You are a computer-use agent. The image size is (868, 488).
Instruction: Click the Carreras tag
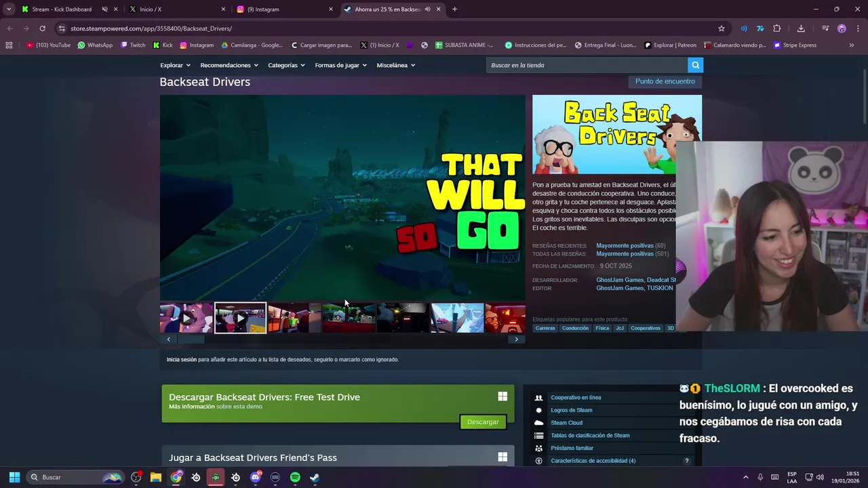[x=545, y=328]
